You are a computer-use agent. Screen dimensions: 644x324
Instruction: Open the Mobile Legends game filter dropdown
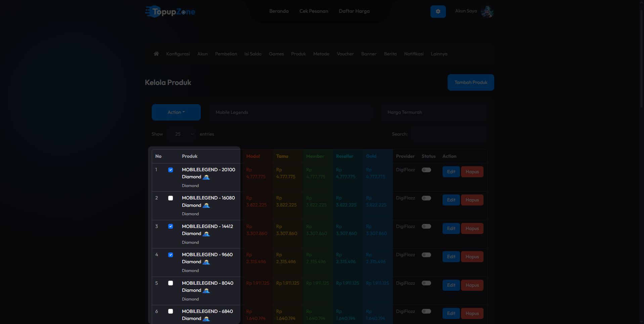click(x=291, y=112)
